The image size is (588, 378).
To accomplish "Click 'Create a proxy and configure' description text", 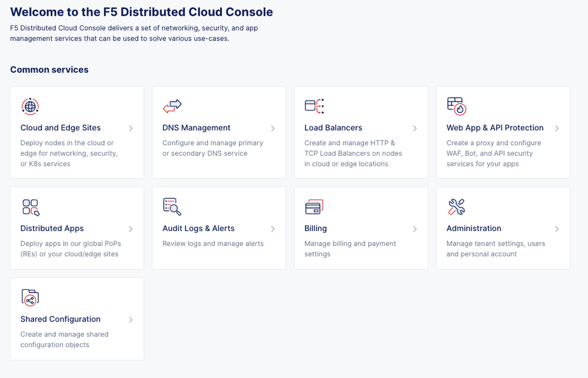I will (x=493, y=153).
